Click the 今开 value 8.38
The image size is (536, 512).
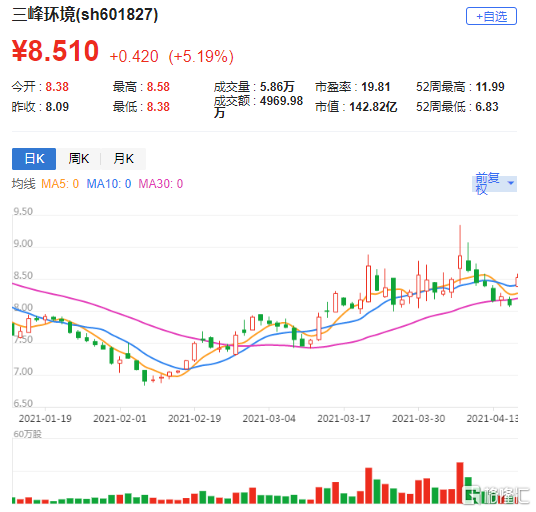tap(57, 87)
